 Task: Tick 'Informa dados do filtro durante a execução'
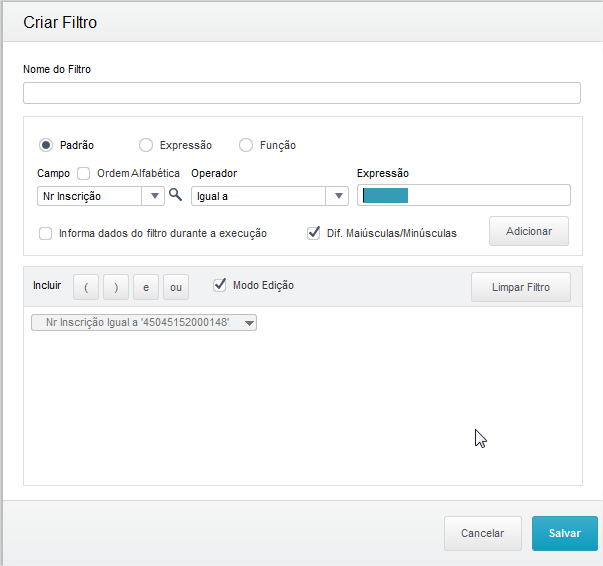tap(46, 233)
